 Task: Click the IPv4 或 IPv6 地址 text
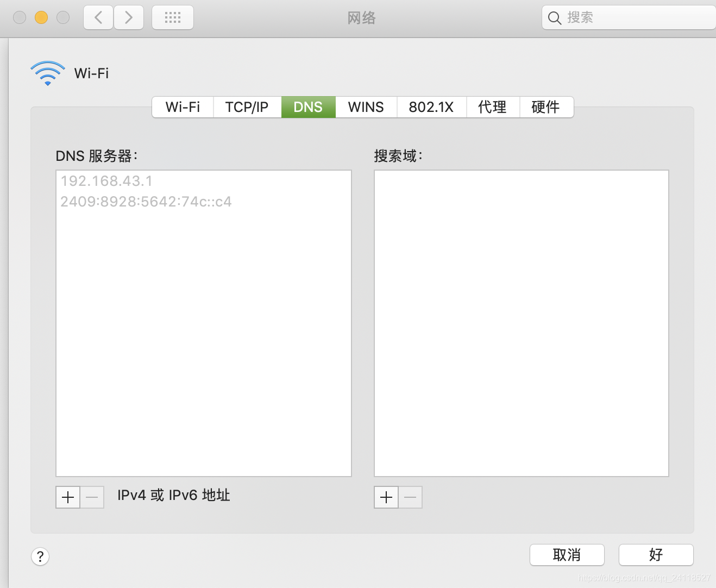[x=174, y=495]
